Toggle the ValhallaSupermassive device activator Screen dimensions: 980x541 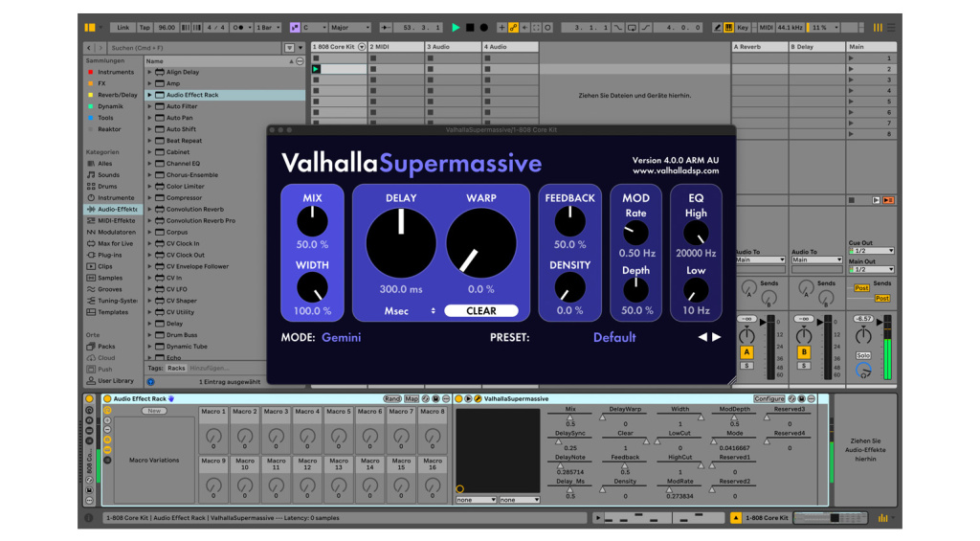click(458, 398)
